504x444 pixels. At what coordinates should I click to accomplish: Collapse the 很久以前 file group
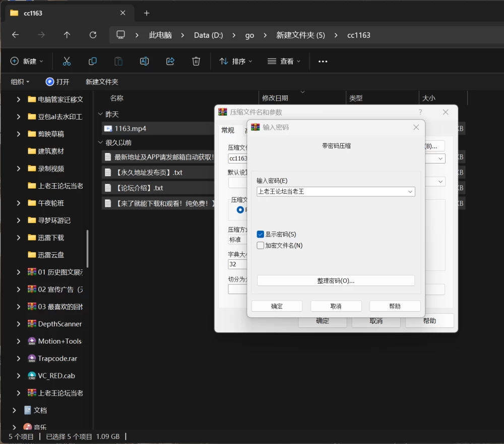[x=100, y=142]
